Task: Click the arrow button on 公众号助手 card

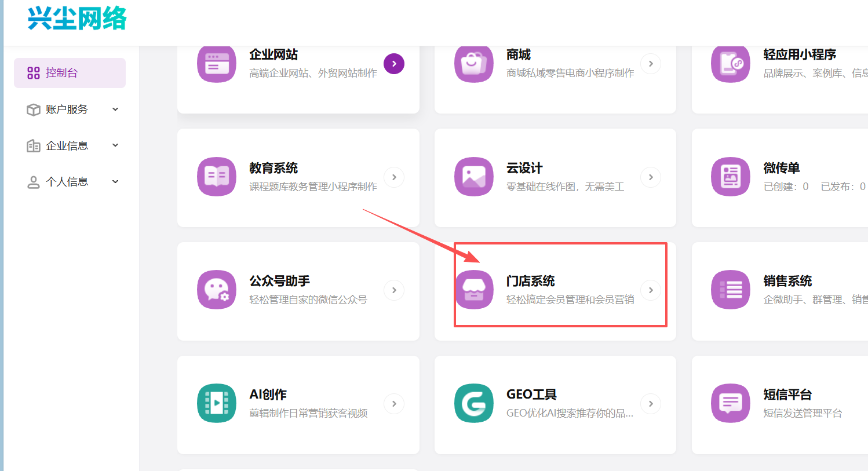Action: [x=394, y=290]
